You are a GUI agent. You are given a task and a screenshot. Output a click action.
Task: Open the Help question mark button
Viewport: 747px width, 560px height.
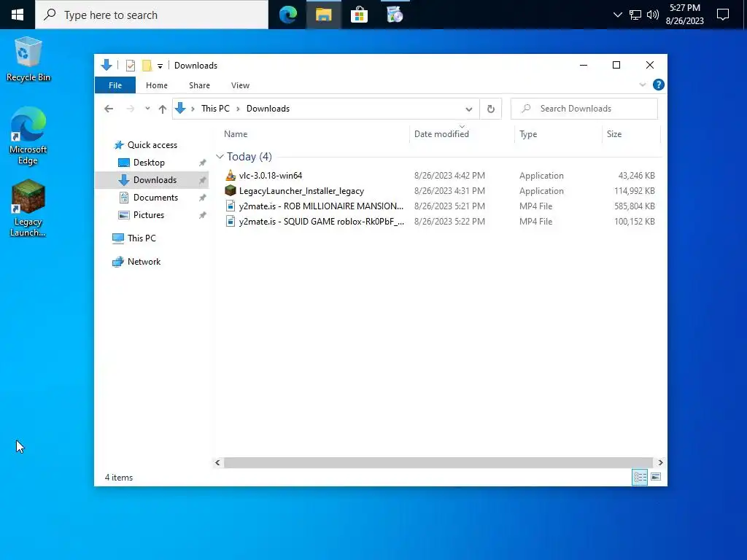click(659, 85)
